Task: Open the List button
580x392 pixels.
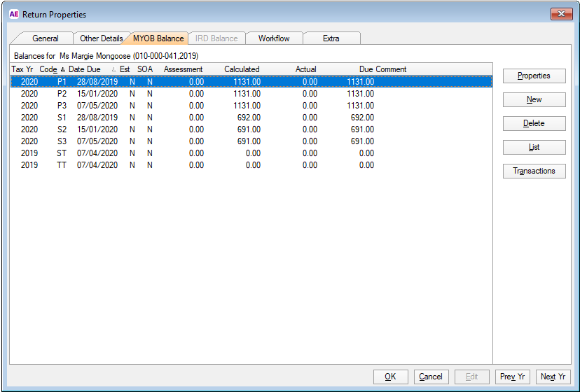Action: (x=534, y=147)
